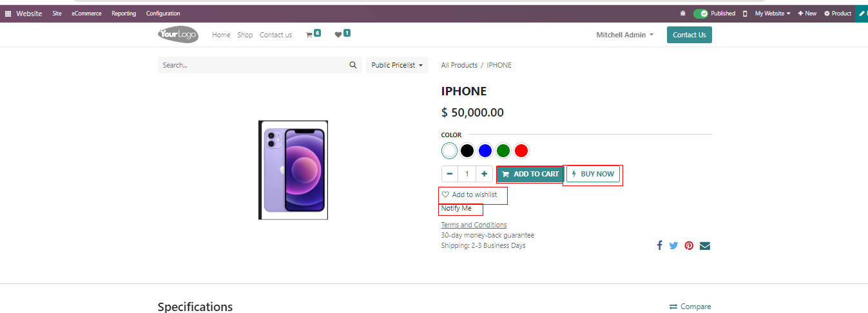Share product on Pinterest

pos(689,245)
